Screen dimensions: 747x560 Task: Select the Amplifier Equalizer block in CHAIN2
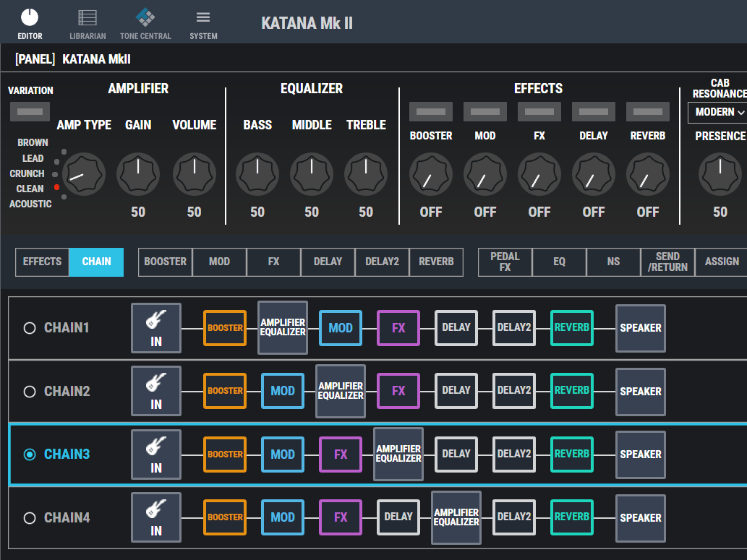point(341,391)
